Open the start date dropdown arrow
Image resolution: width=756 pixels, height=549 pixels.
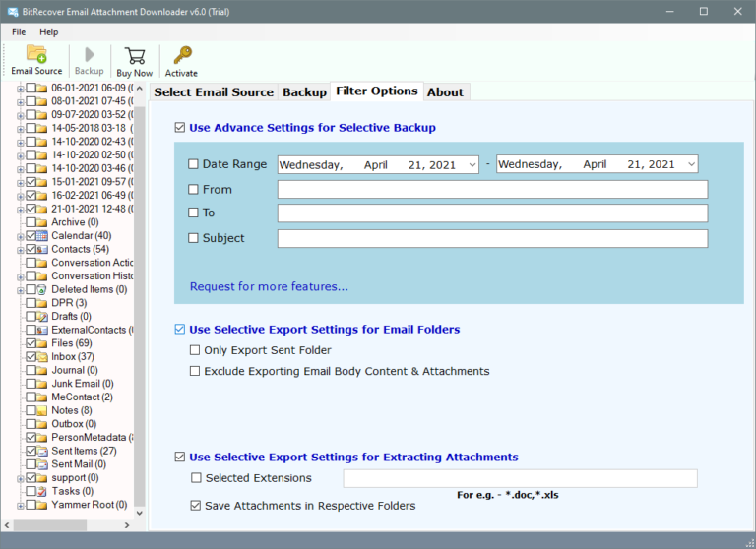click(x=472, y=165)
